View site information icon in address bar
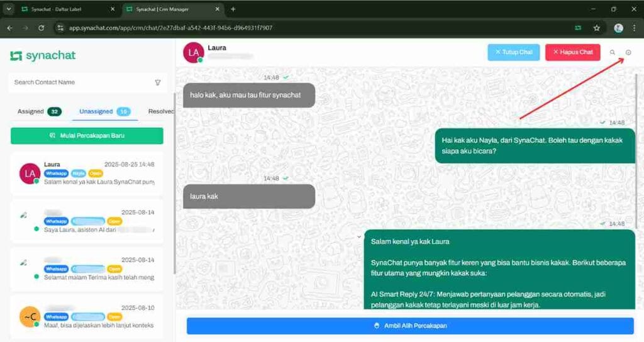 60,28
